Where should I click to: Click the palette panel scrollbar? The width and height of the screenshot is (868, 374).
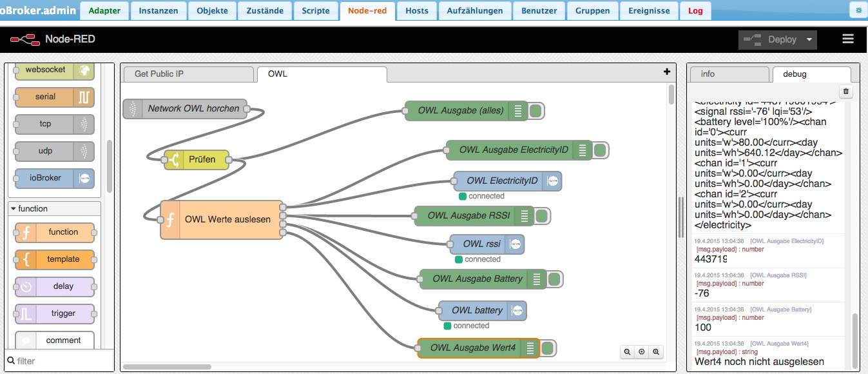click(x=109, y=166)
